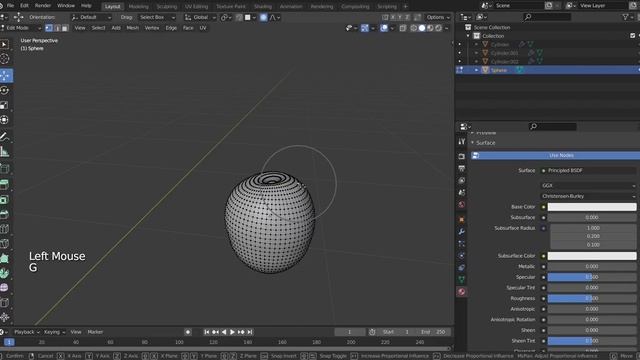
Task: Select the Edge Slide tool
Action: [5, 302]
